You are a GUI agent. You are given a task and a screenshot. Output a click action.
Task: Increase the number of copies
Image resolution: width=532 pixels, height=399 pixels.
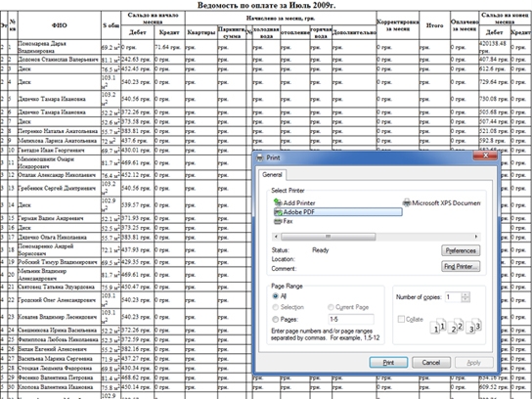pos(465,294)
